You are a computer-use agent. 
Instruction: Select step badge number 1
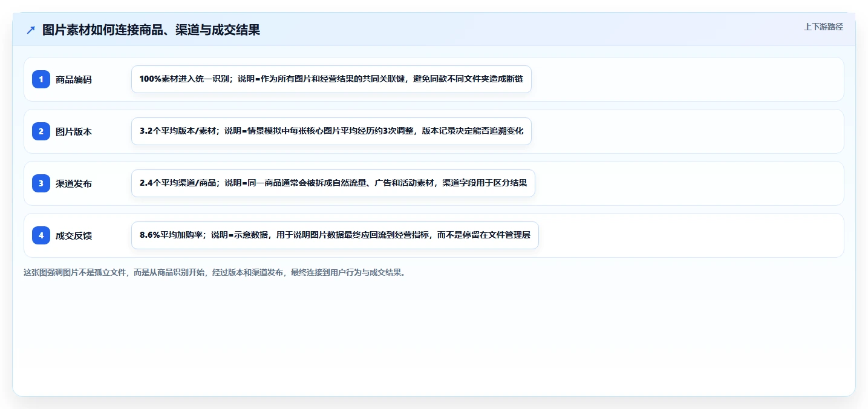41,79
